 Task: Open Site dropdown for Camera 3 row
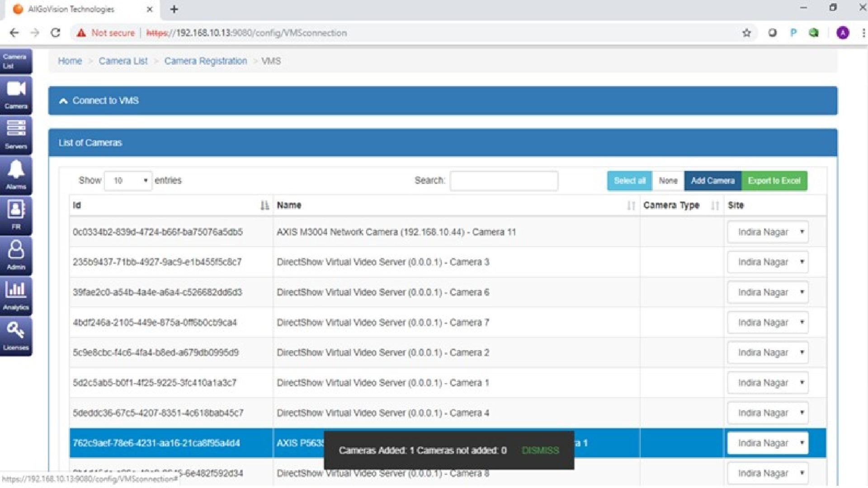point(768,262)
